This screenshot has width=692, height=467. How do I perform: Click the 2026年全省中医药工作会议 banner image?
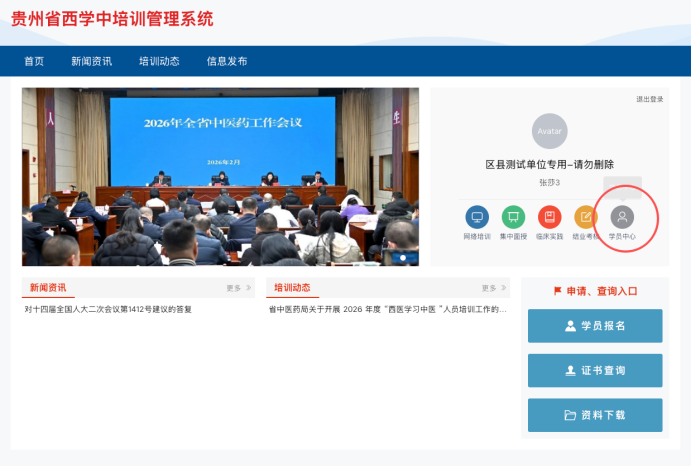click(220, 177)
